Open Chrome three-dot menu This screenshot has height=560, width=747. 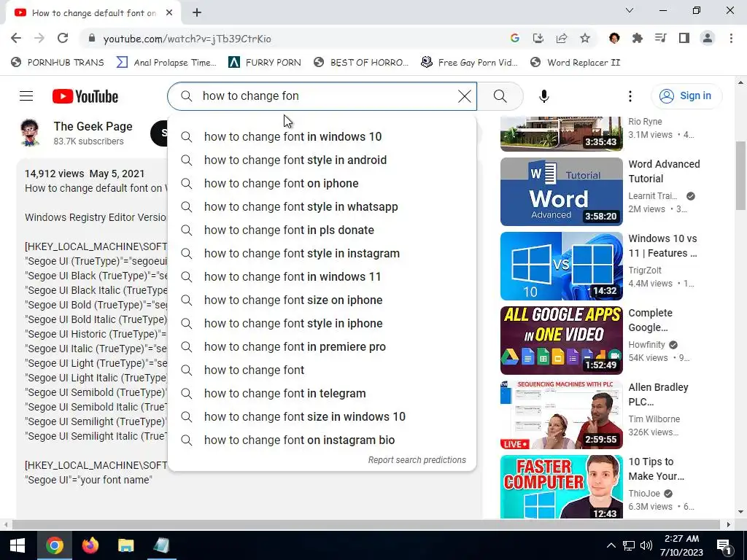coord(731,38)
